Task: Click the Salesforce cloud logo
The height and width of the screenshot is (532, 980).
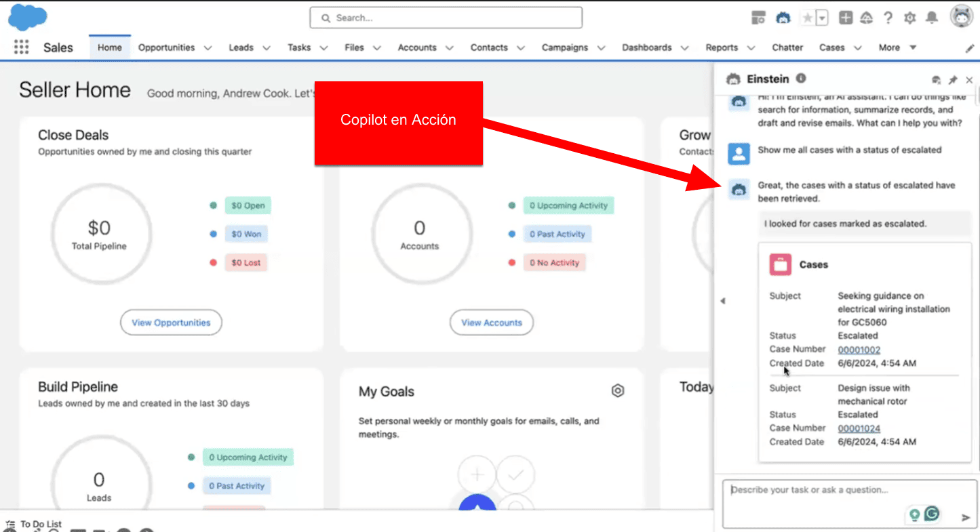Action: (x=28, y=17)
